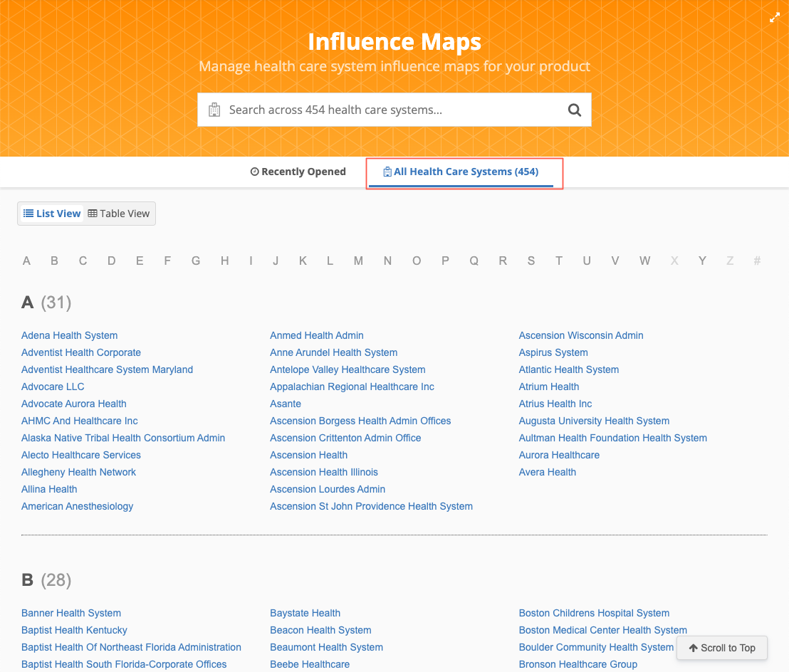
Task: Open Atrium Health link
Action: (549, 387)
